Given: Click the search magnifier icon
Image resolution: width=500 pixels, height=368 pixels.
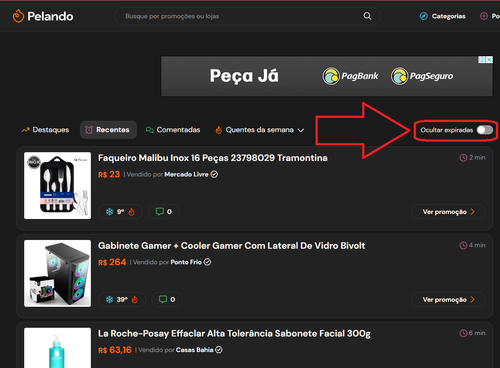Looking at the screenshot, I should 367,16.
